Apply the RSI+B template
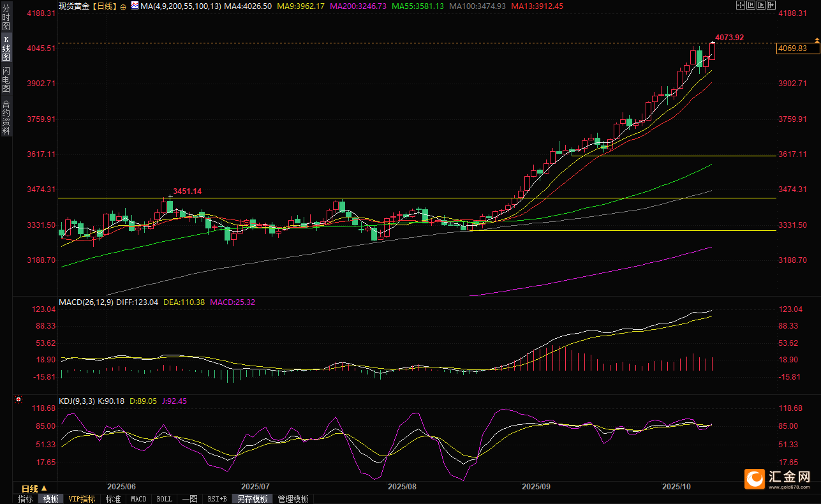 (x=218, y=499)
